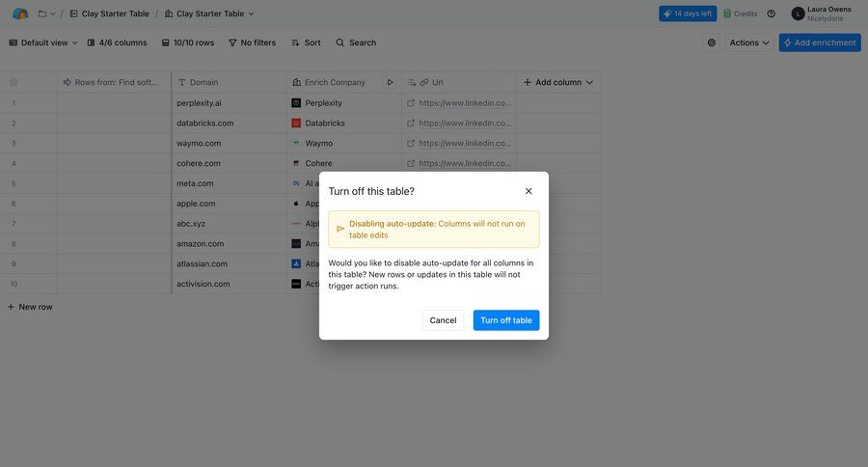Click the Clay logo home icon
The width and height of the screenshot is (868, 467).
point(20,14)
